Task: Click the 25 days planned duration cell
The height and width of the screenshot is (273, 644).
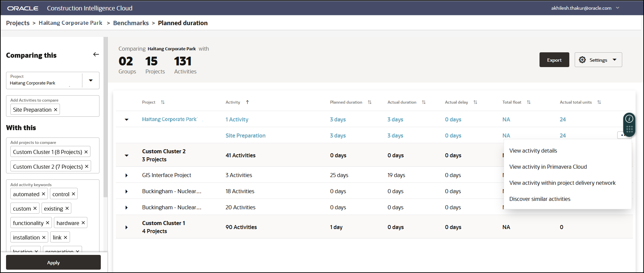Action: coord(339,175)
